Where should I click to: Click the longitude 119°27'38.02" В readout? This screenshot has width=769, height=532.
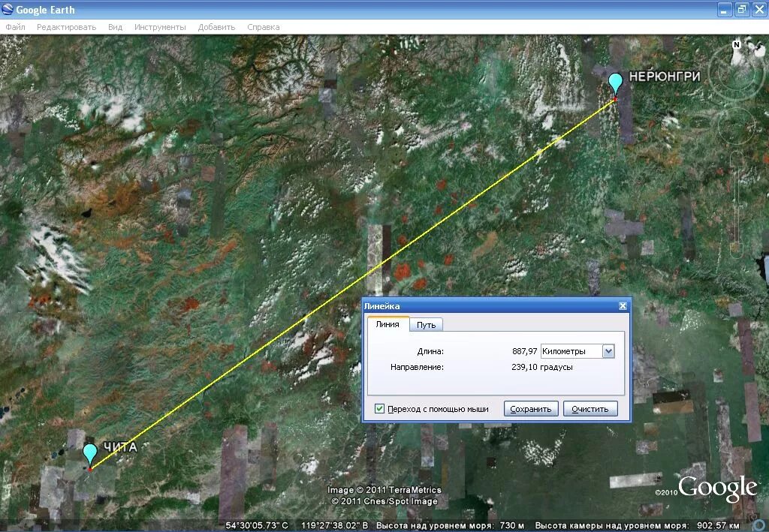[334, 526]
